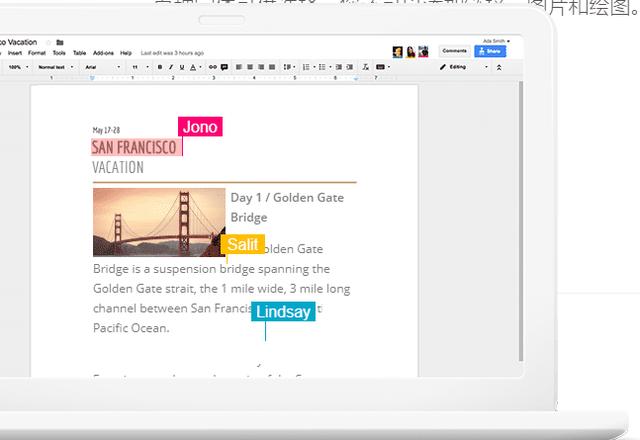Click the Comments button
The width and height of the screenshot is (640, 440).
tap(454, 51)
